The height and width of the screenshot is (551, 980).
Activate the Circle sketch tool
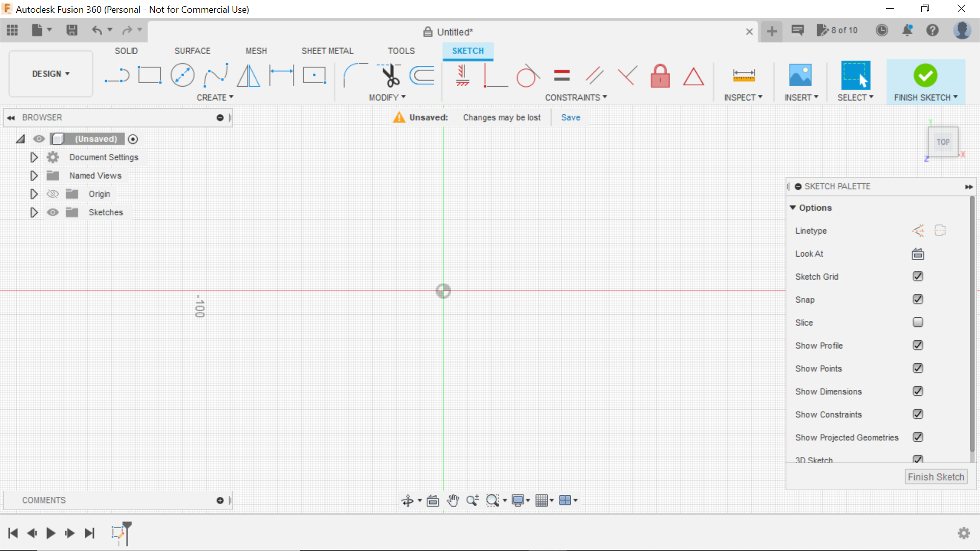point(182,75)
